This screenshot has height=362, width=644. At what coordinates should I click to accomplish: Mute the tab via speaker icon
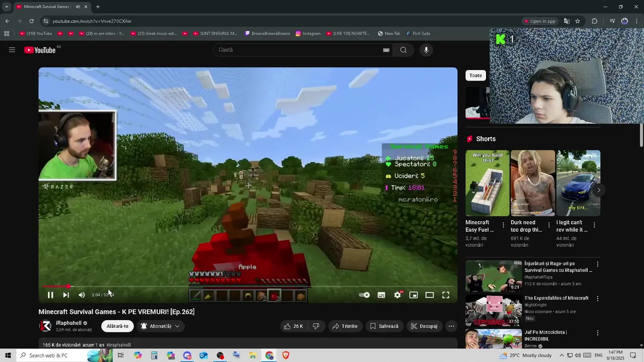coord(77,7)
